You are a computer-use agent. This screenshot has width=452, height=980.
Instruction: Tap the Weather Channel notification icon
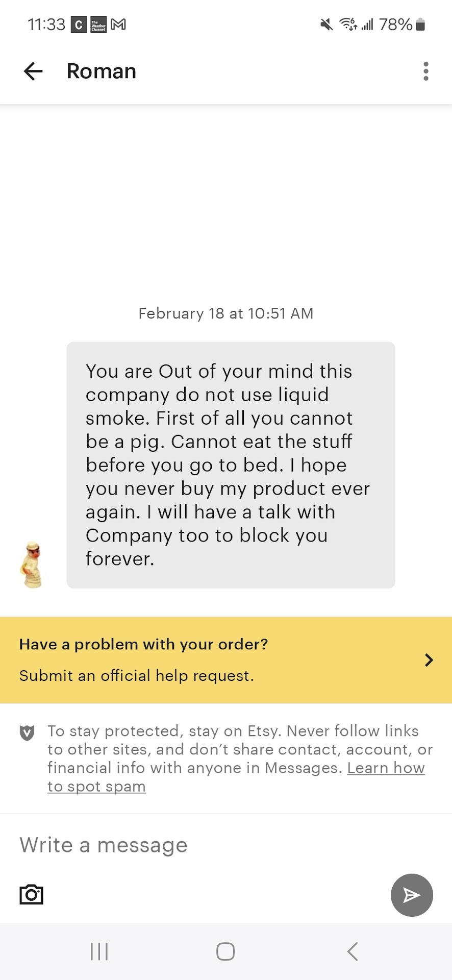tap(98, 24)
